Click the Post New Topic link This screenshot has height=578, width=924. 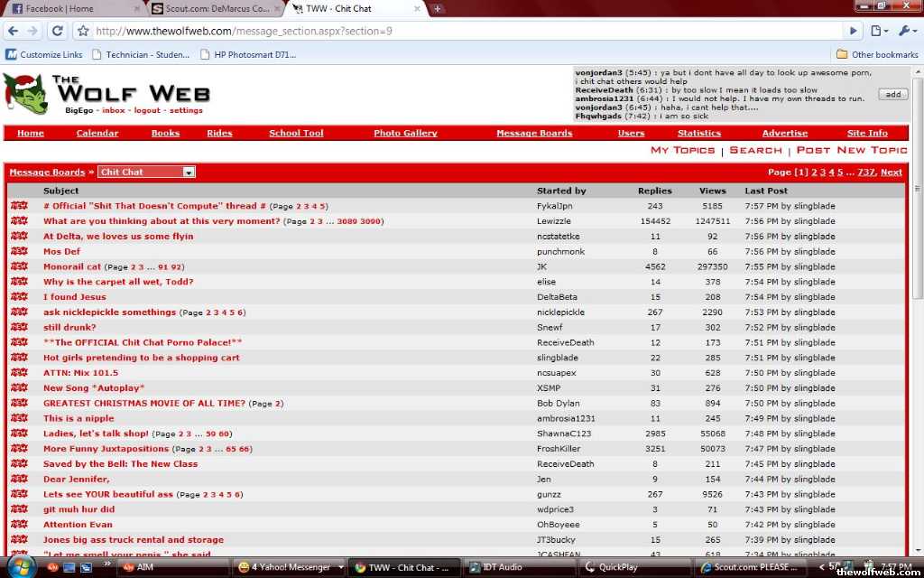(x=852, y=151)
